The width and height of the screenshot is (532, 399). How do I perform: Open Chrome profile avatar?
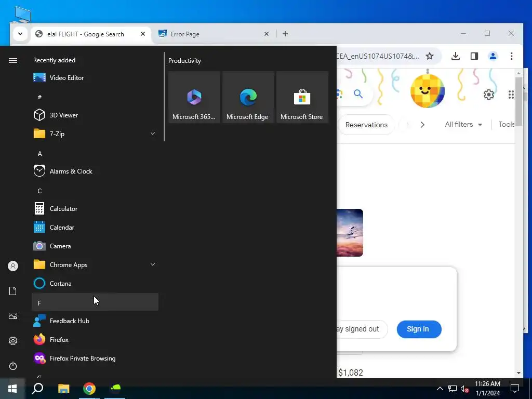click(x=493, y=56)
